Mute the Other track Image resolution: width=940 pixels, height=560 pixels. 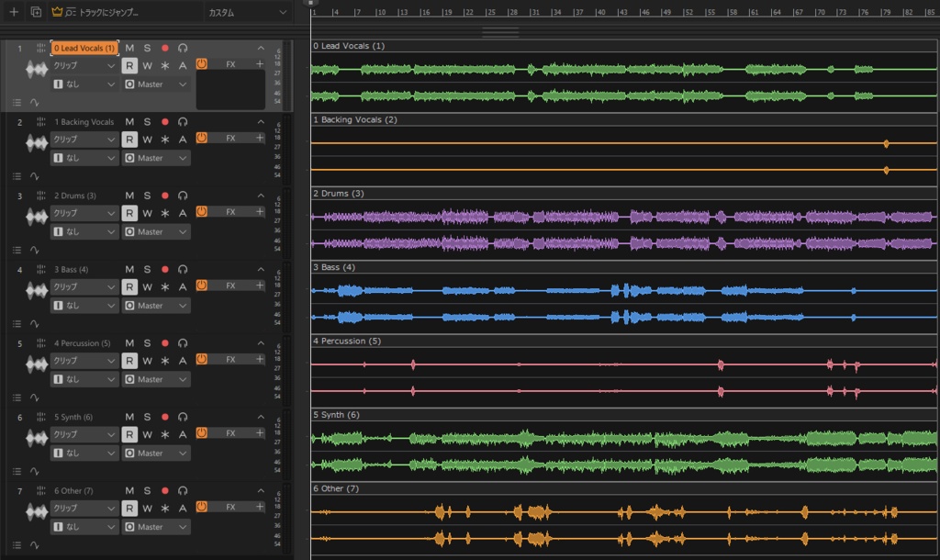(129, 490)
